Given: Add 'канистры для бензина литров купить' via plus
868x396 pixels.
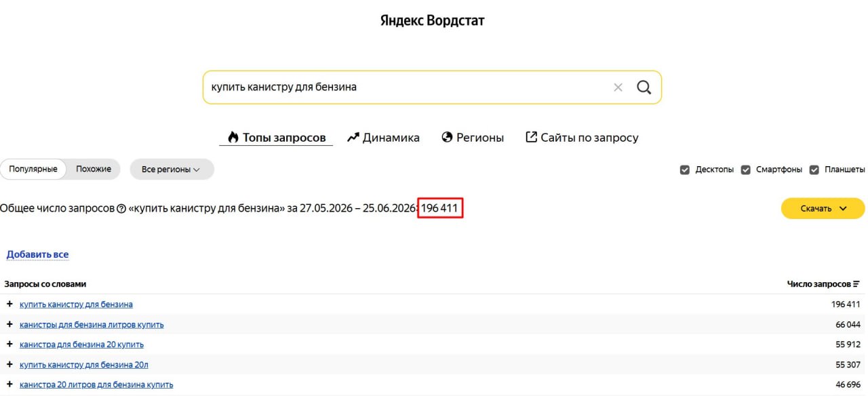Looking at the screenshot, I should click(x=9, y=324).
